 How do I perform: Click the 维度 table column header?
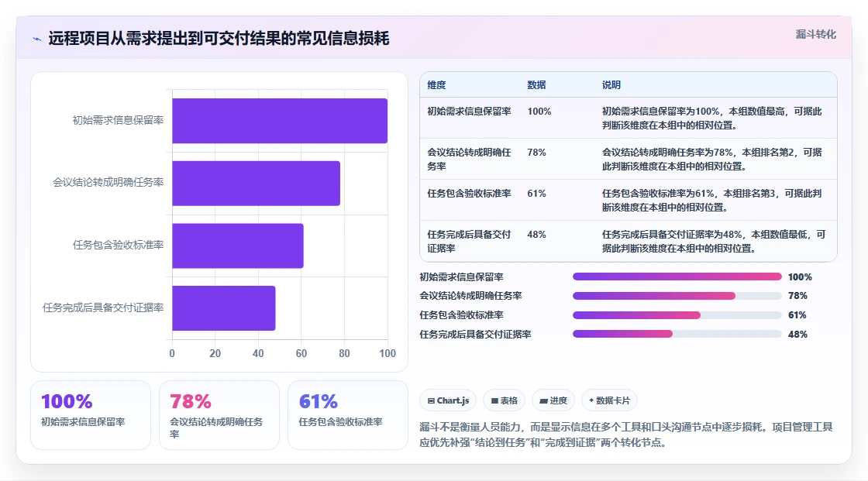(x=436, y=84)
